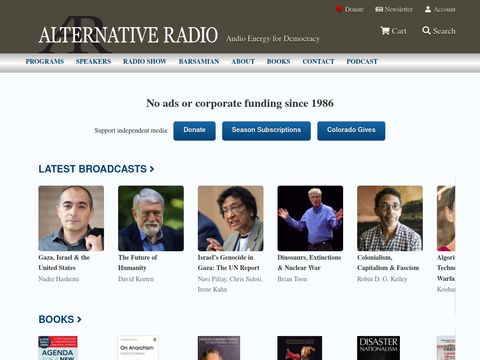Click the Colorado Gives button
480x360 pixels.
tap(351, 131)
